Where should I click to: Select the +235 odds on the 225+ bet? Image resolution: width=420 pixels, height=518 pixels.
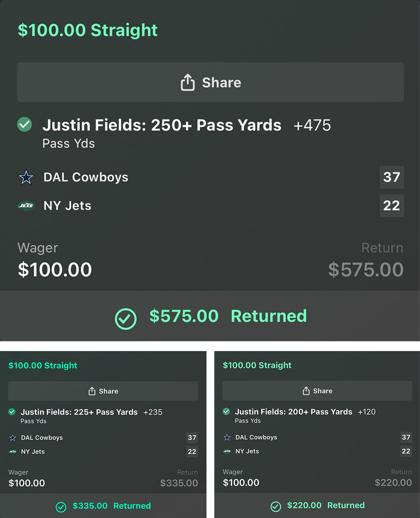153,412
